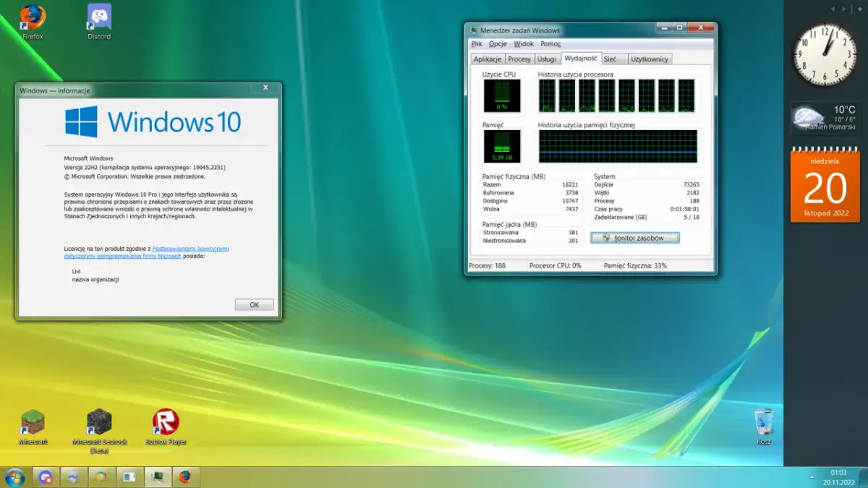The width and height of the screenshot is (868, 488).
Task: Click OK in the Windows information dialog
Action: (x=254, y=304)
